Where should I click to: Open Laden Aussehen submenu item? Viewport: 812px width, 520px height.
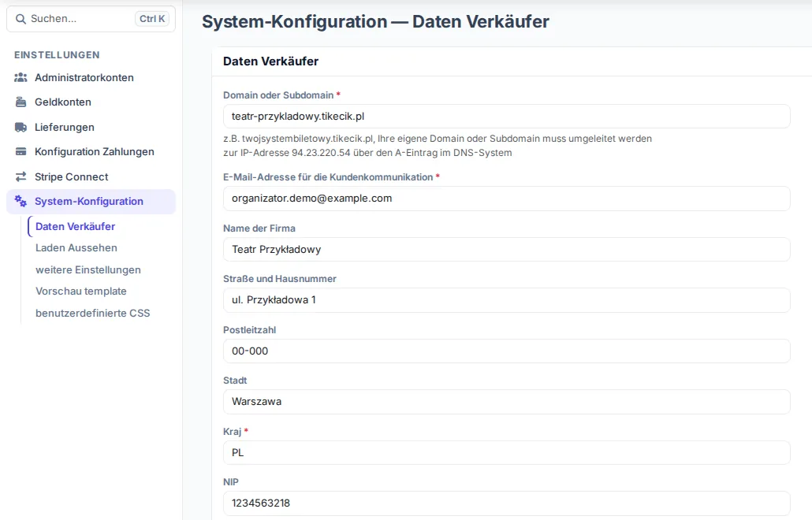[x=76, y=248]
